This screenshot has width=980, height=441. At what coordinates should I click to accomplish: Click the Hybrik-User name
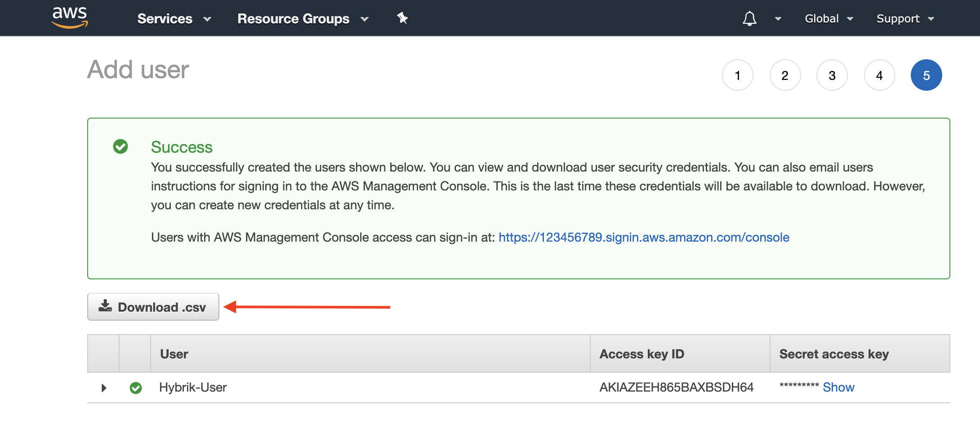tap(193, 387)
